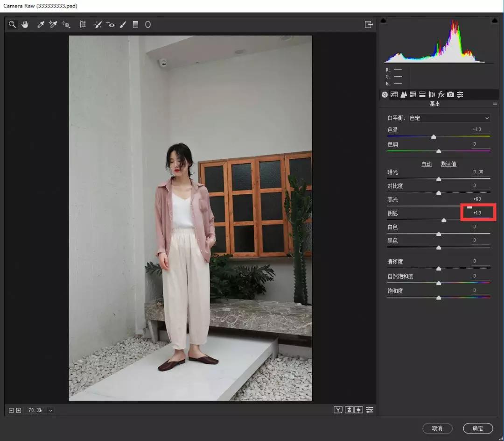The width and height of the screenshot is (504, 441).
Task: Select the Adjustment Brush tool
Action: tap(123, 24)
